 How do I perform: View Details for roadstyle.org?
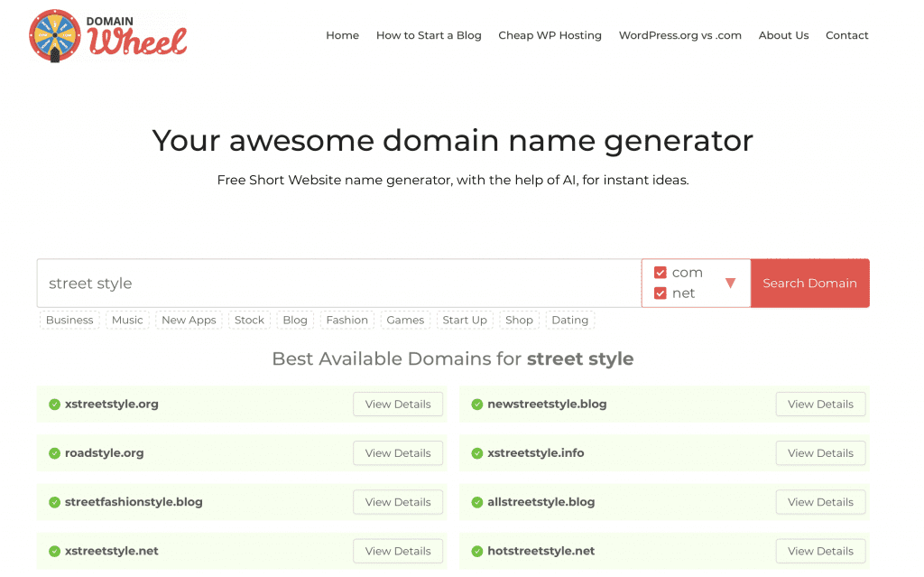pyautogui.click(x=398, y=452)
